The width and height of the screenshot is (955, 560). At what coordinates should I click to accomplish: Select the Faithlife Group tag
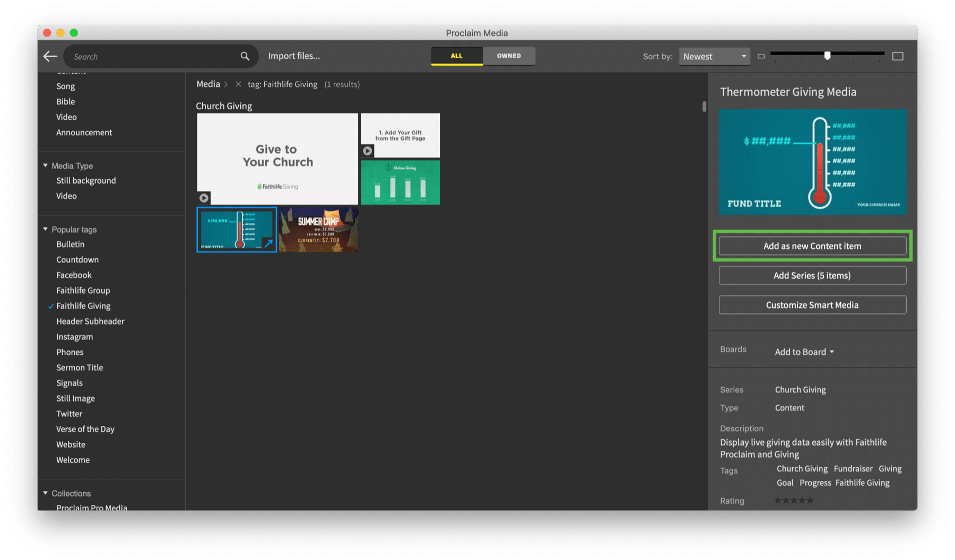[x=83, y=290]
